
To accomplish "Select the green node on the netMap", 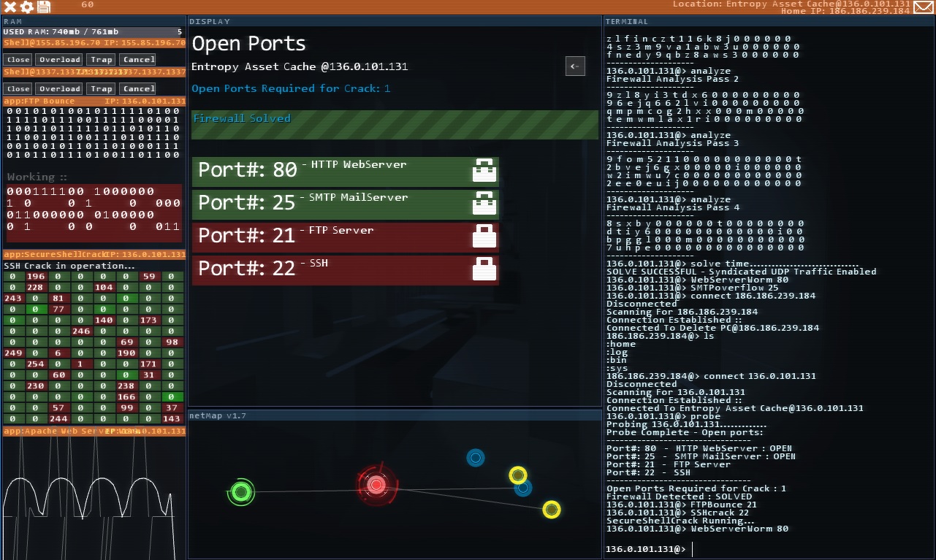I will tap(240, 492).
